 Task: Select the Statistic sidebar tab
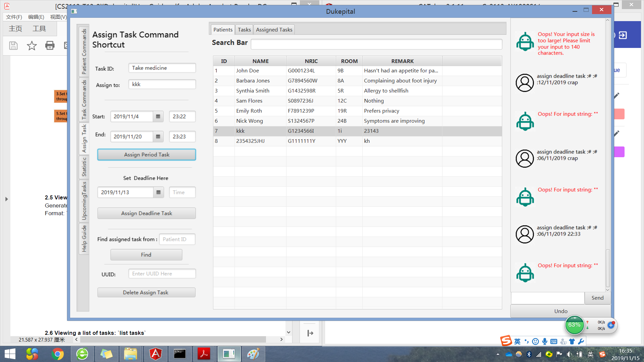(84, 167)
